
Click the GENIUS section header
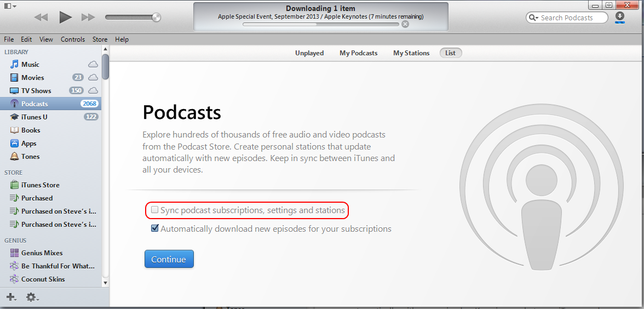click(15, 241)
